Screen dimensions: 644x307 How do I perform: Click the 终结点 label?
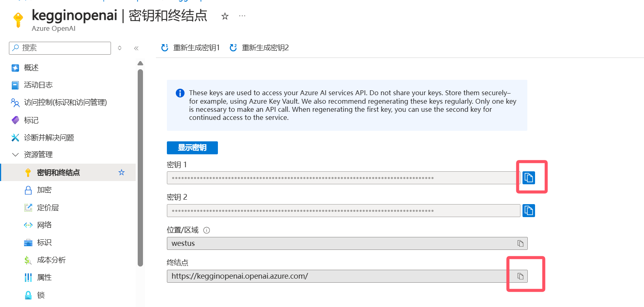(x=177, y=263)
